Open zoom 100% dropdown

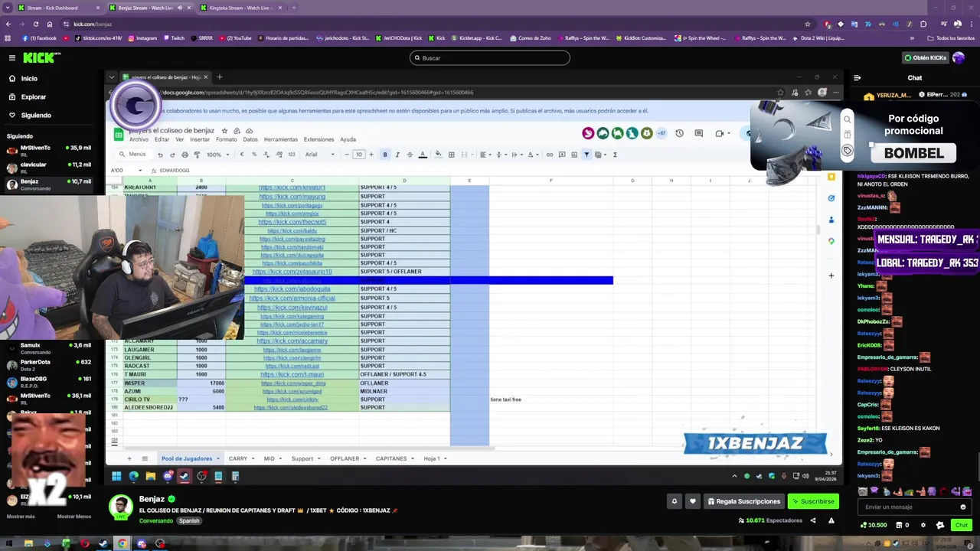217,155
